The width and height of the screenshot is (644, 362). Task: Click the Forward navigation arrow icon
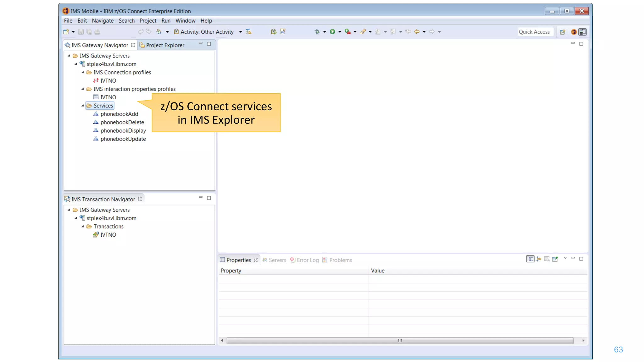click(432, 32)
